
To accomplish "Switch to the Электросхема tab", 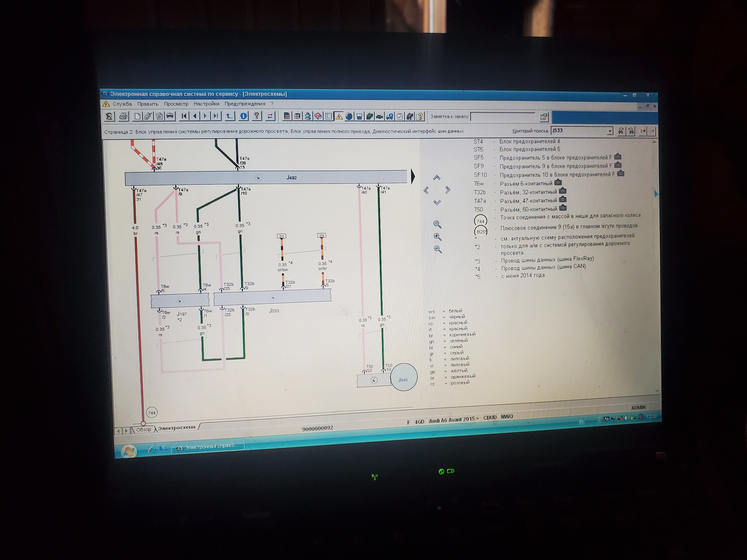I will [177, 428].
